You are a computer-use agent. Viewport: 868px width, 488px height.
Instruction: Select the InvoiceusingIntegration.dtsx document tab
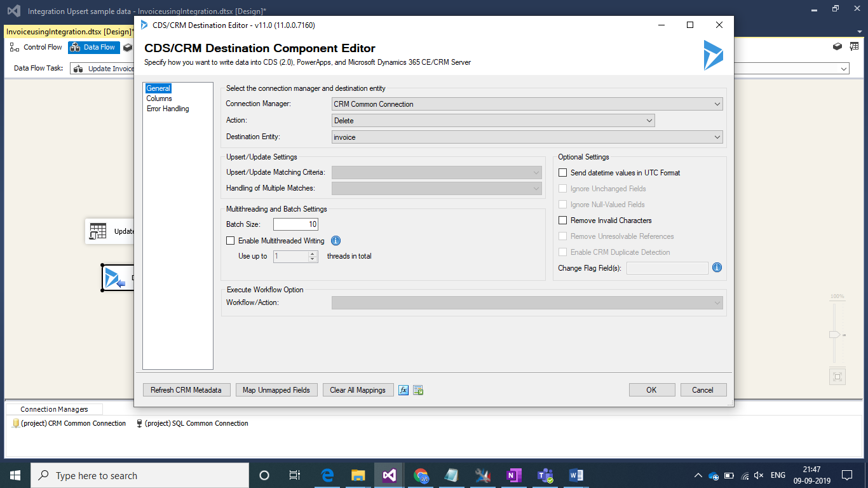69,32
